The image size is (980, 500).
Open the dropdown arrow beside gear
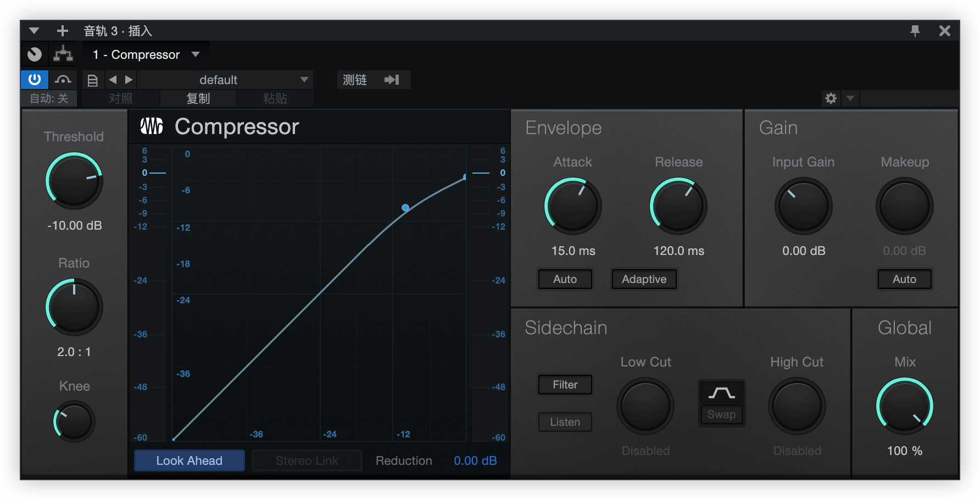pos(850,98)
